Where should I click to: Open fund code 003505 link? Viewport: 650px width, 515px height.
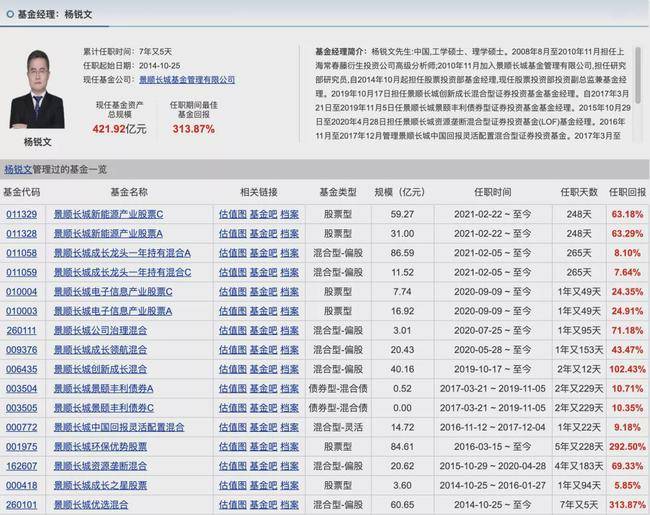pyautogui.click(x=22, y=408)
